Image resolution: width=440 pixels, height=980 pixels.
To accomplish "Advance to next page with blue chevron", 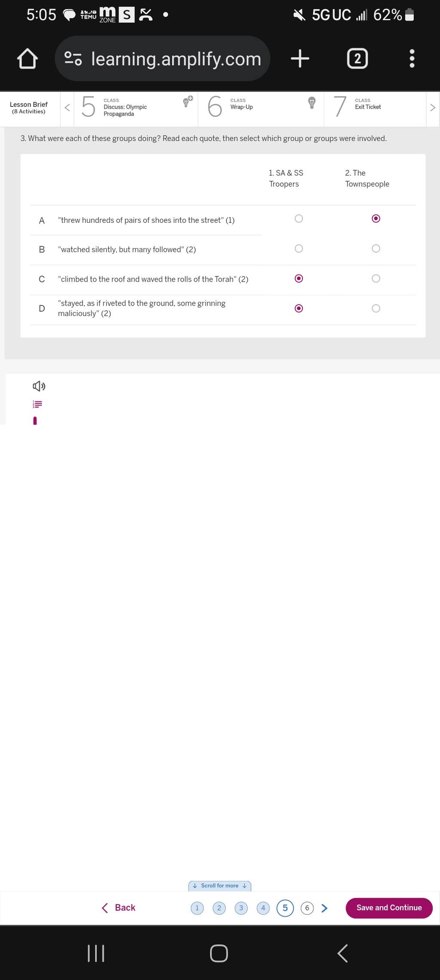I will 324,907.
